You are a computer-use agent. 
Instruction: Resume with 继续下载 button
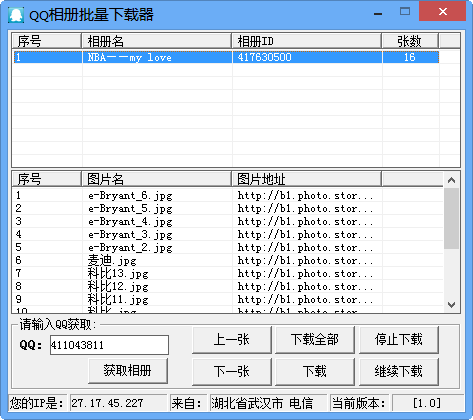[399, 371]
